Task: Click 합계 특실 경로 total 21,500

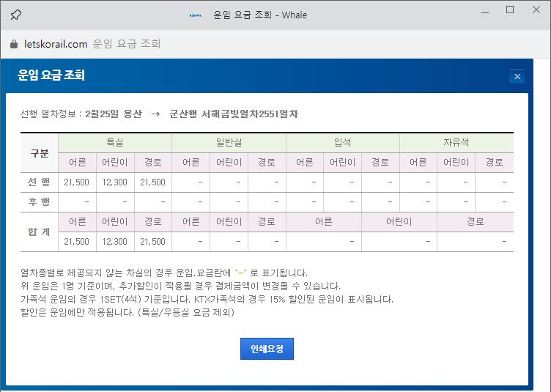Action: point(153,242)
